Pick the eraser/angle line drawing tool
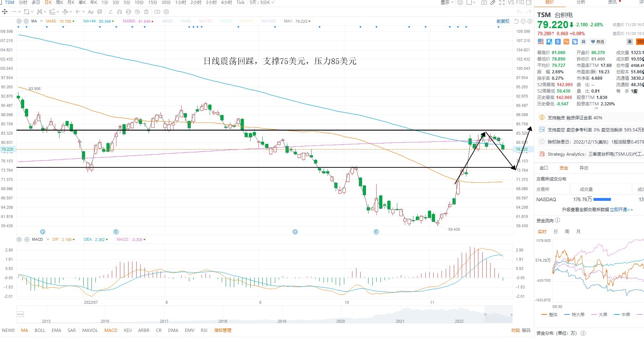The width and height of the screenshot is (644, 339). [111, 12]
